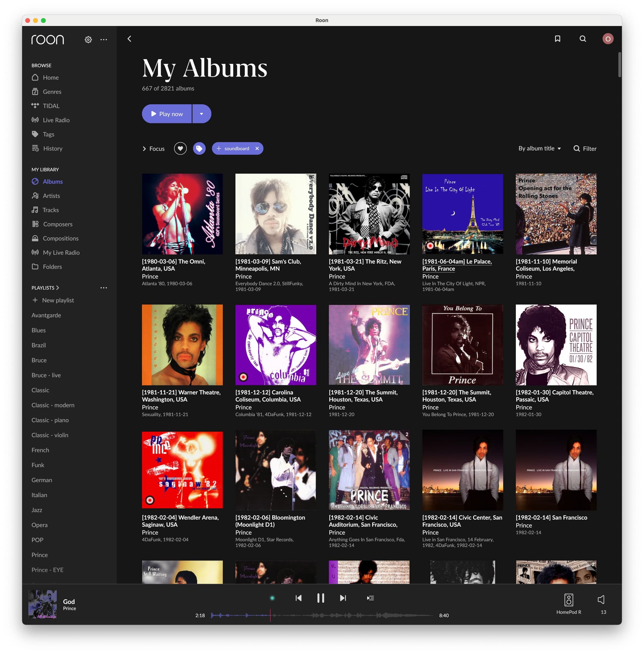Toggle the soundboard tag plus sign

219,149
